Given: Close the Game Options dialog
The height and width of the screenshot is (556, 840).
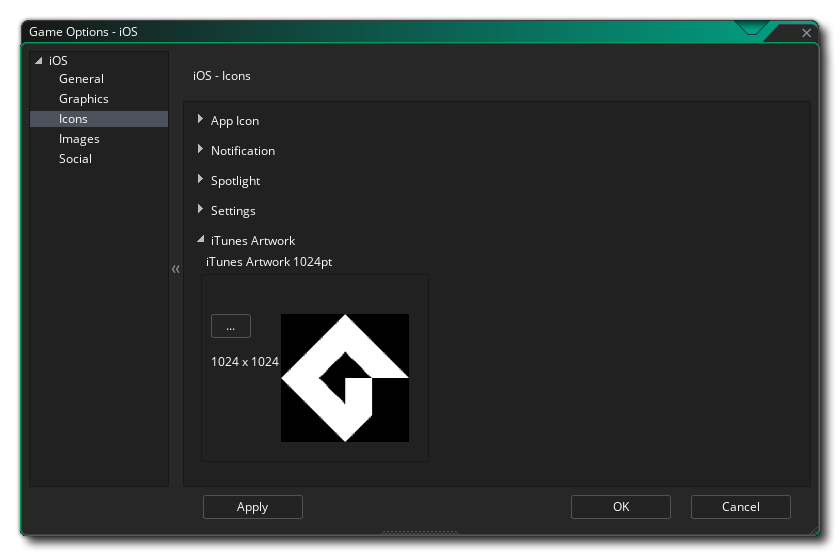Looking at the screenshot, I should click(x=806, y=33).
